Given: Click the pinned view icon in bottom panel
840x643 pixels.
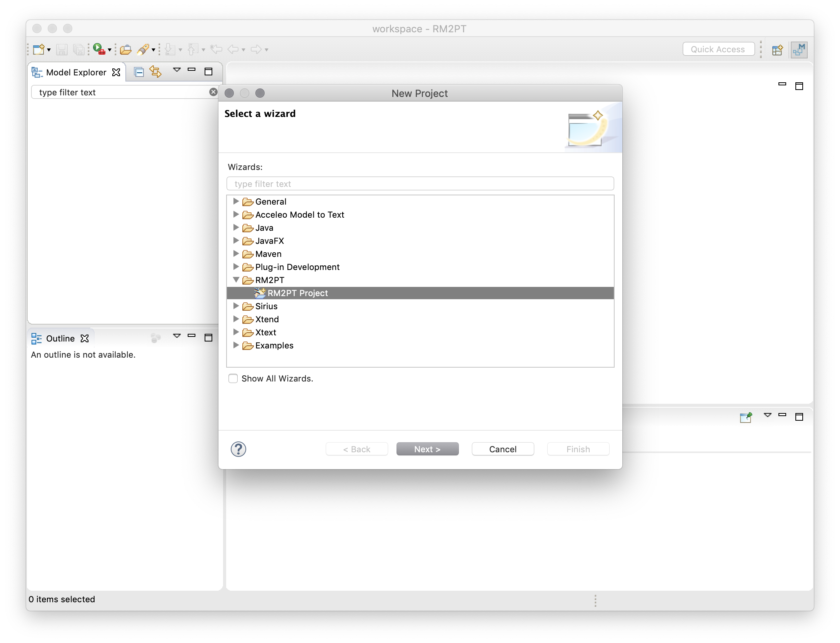Looking at the screenshot, I should tap(746, 417).
